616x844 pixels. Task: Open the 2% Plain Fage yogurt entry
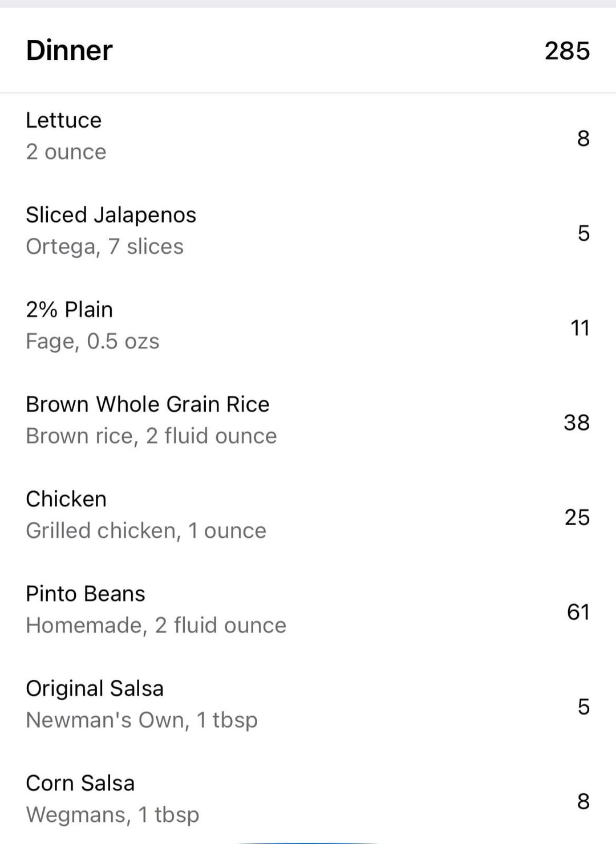click(x=308, y=326)
